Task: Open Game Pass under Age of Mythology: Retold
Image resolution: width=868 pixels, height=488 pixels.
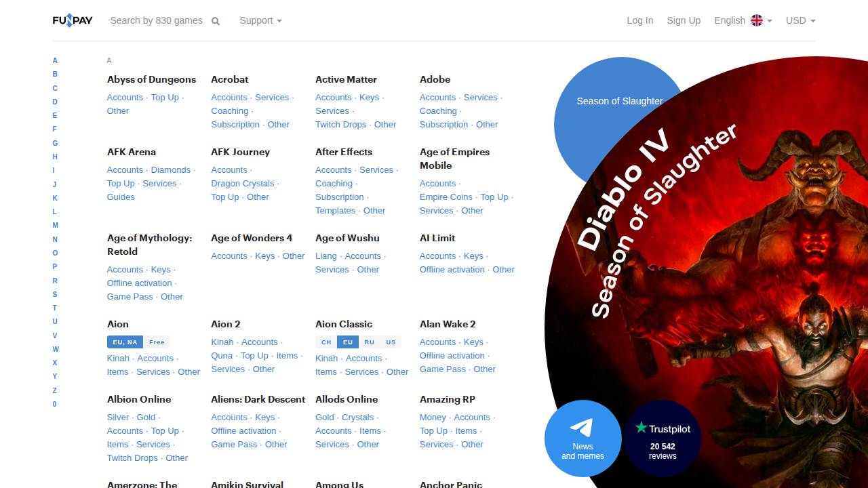Action: click(130, 297)
